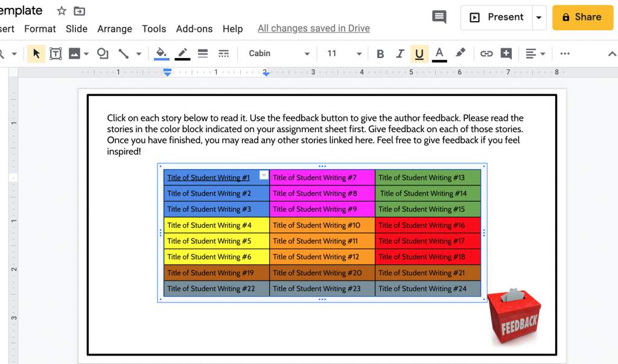The width and height of the screenshot is (618, 364).
Task: Add a comment
Action: pos(506,54)
